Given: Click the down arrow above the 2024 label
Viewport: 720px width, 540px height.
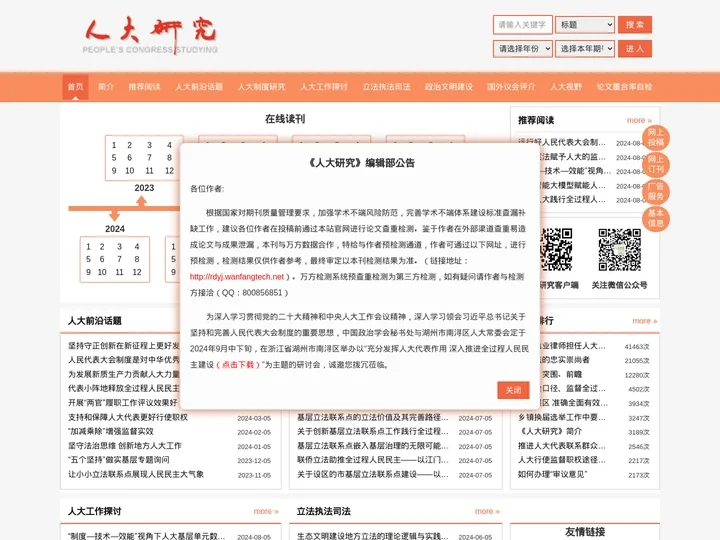Looking at the screenshot, I should [x=114, y=215].
